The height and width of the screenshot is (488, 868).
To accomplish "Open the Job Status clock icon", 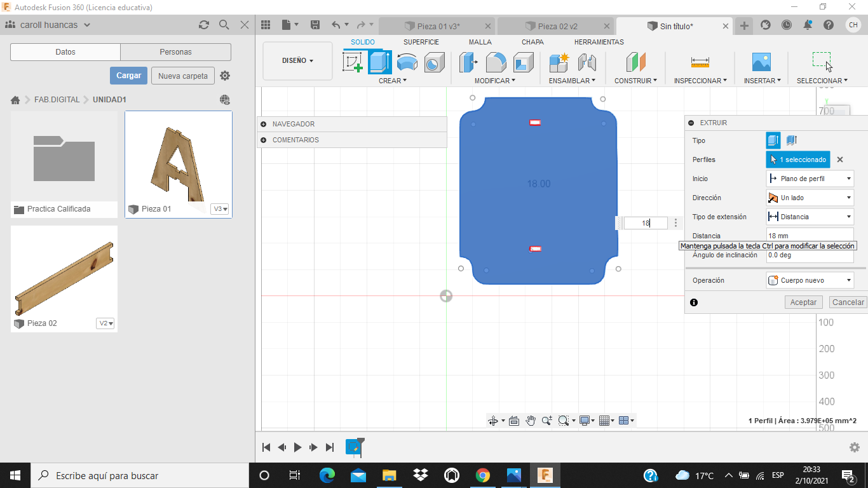I will [x=787, y=25].
